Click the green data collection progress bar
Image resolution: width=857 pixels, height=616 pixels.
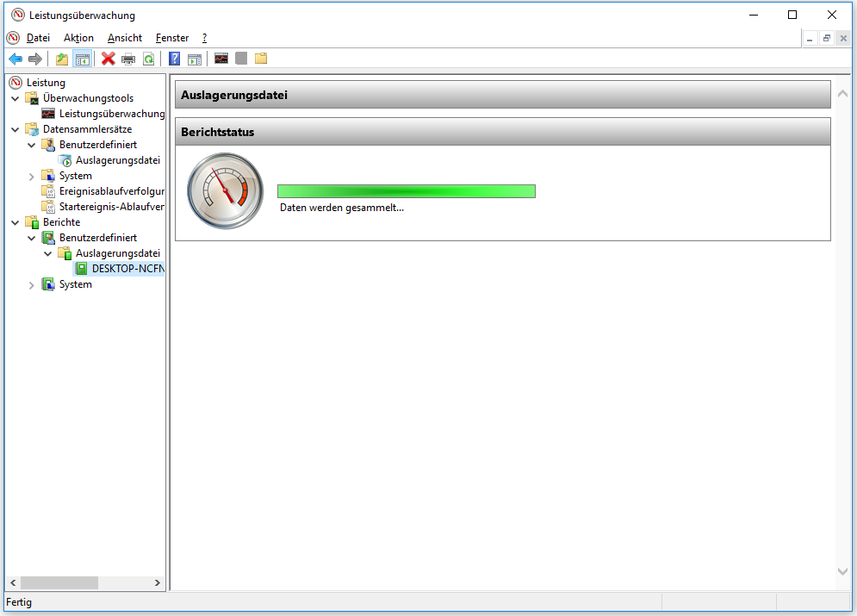click(407, 190)
